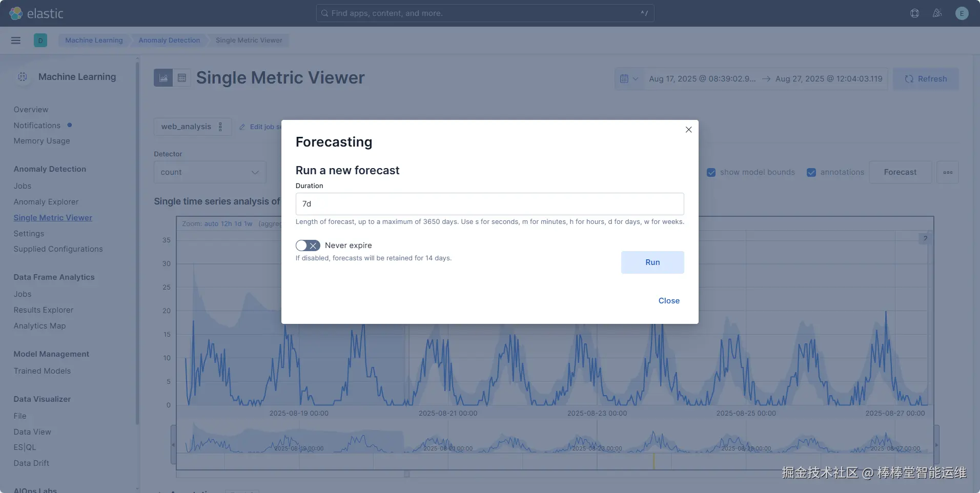Open the chart extra options ellipsis menu
This screenshot has width=980, height=493.
tap(948, 173)
